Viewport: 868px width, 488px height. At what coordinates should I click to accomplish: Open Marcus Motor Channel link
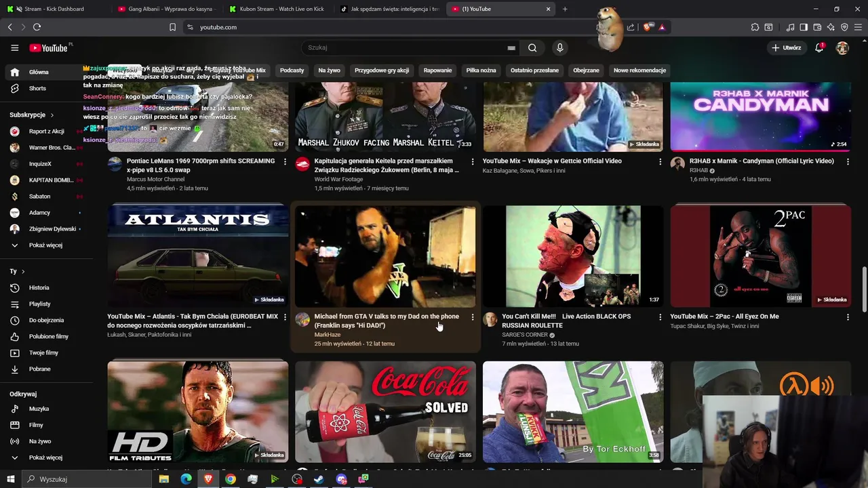[155, 180]
